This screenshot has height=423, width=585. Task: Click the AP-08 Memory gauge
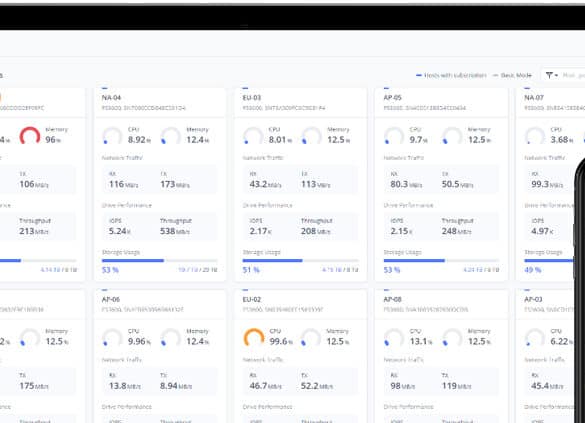pos(452,338)
